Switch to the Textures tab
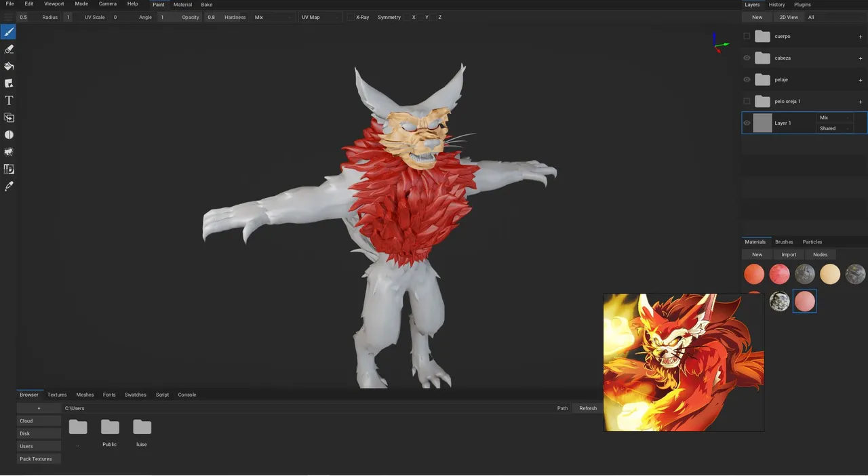 (57, 395)
